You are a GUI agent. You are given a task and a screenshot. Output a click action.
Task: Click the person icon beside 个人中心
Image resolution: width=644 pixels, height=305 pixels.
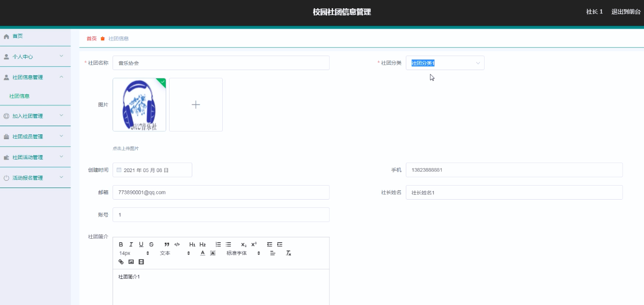tap(6, 57)
